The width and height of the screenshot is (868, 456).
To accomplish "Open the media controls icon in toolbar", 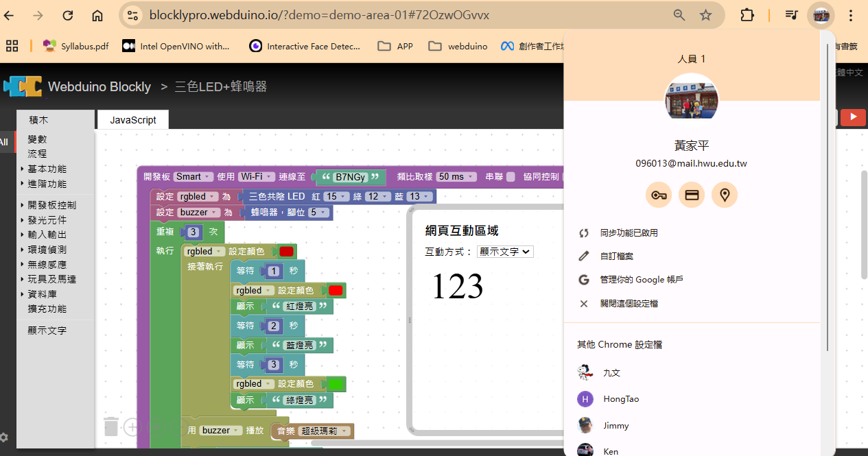I will (x=792, y=15).
